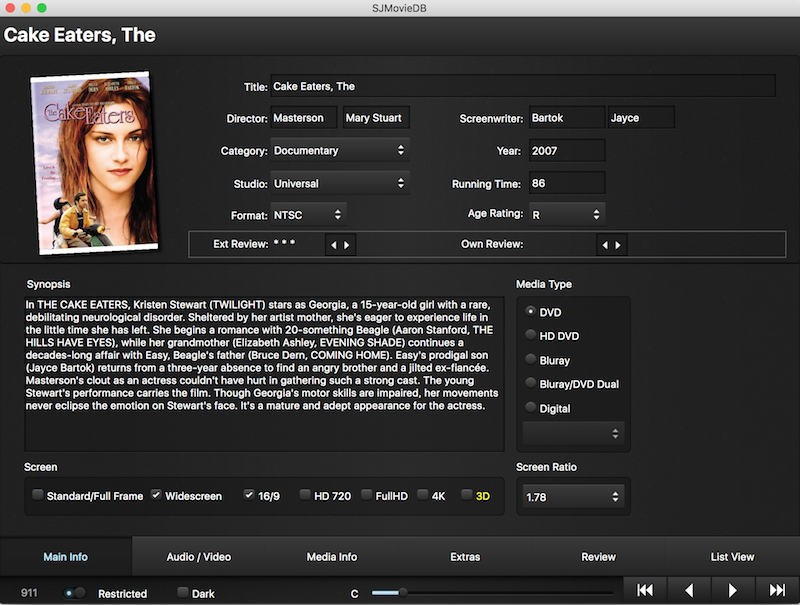Select the Bluray media type
The width and height of the screenshot is (800, 605).
(x=531, y=360)
